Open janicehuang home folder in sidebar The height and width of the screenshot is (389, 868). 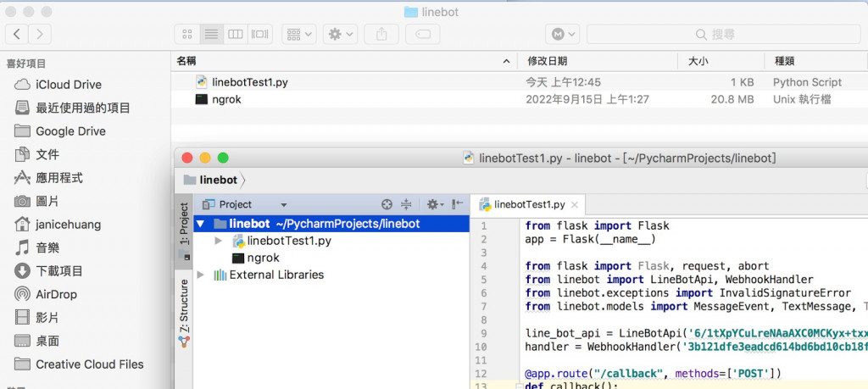tap(57, 225)
